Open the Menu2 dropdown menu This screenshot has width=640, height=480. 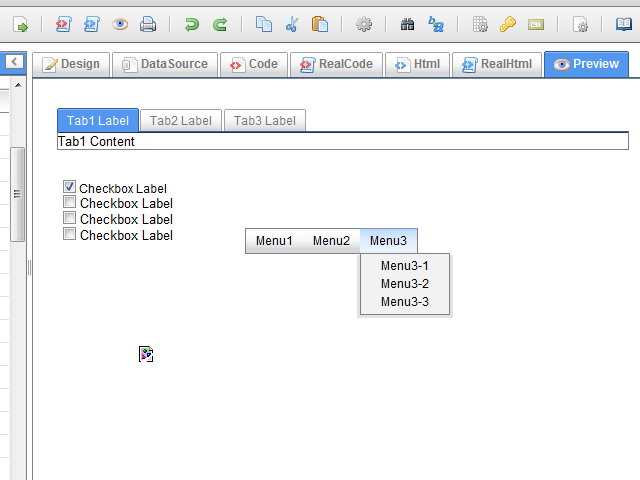[331, 241]
